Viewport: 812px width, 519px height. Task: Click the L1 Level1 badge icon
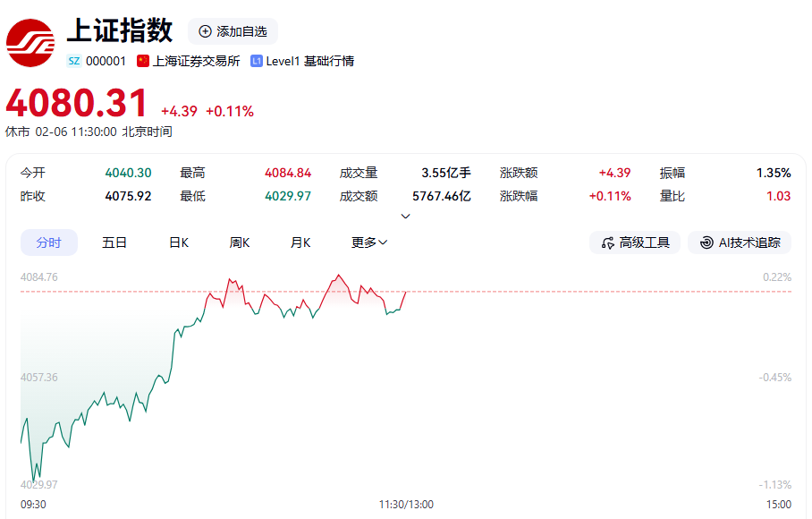pos(257,61)
